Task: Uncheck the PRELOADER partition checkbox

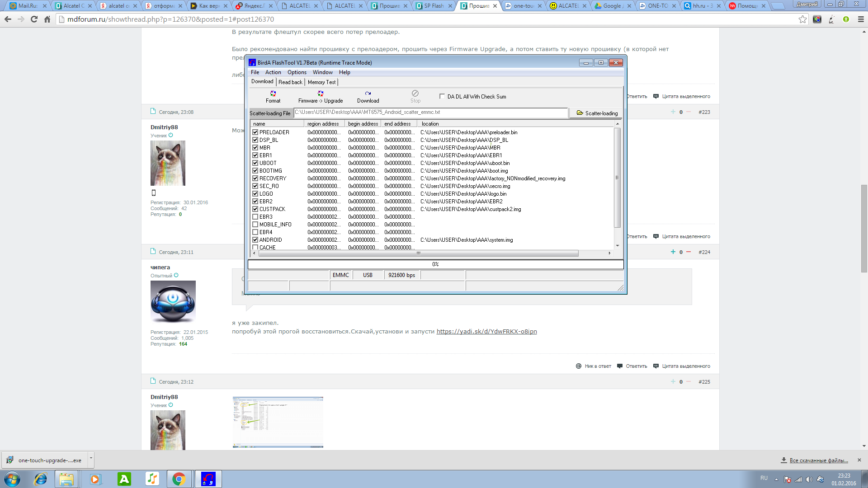Action: pos(255,132)
